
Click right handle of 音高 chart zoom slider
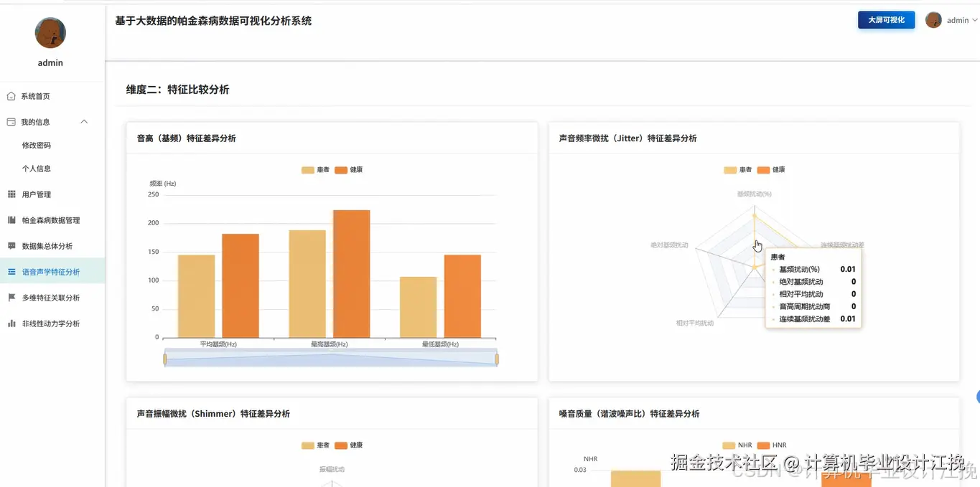pyautogui.click(x=497, y=359)
